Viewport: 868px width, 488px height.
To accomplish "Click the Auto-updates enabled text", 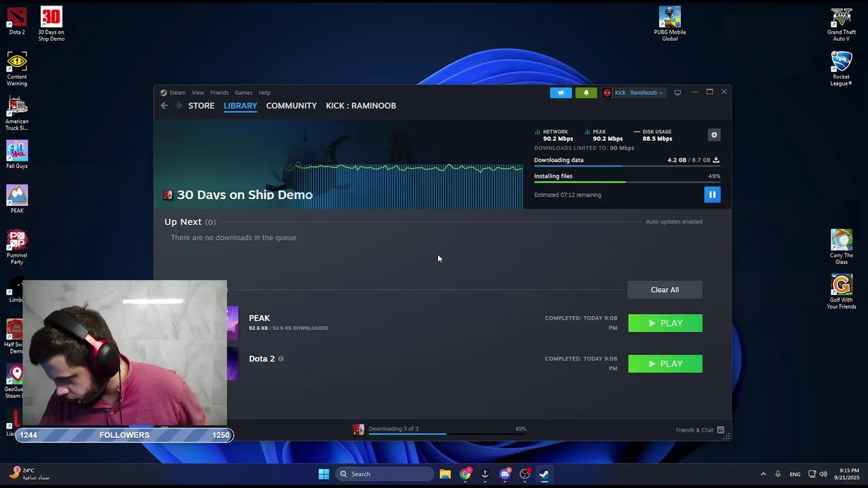I will coord(674,222).
